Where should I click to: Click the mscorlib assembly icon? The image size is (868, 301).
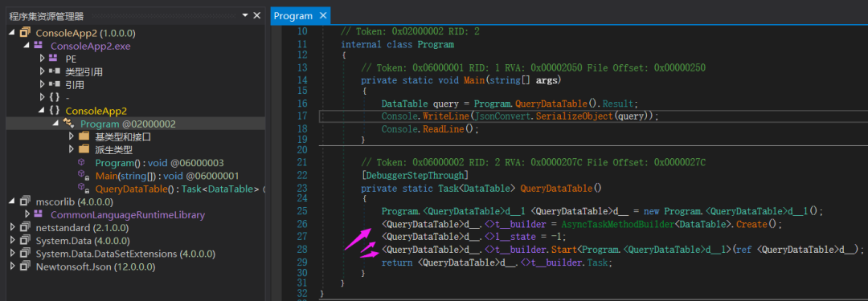(x=25, y=201)
